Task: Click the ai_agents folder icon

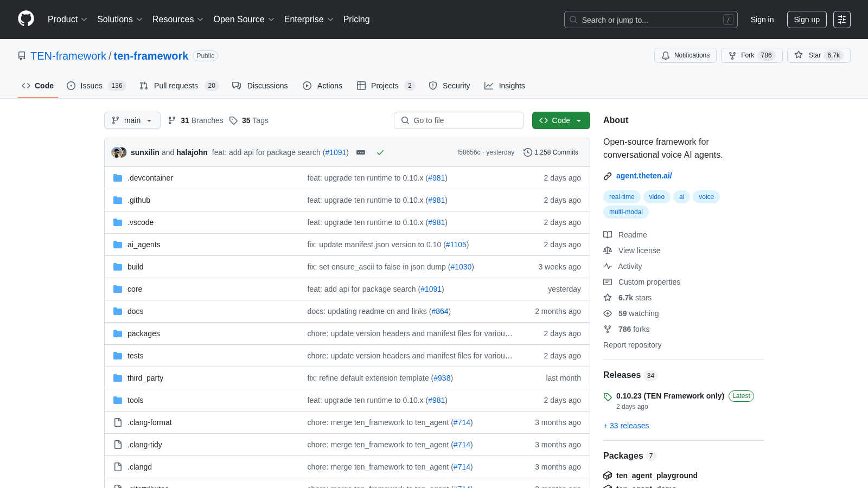Action: point(118,245)
